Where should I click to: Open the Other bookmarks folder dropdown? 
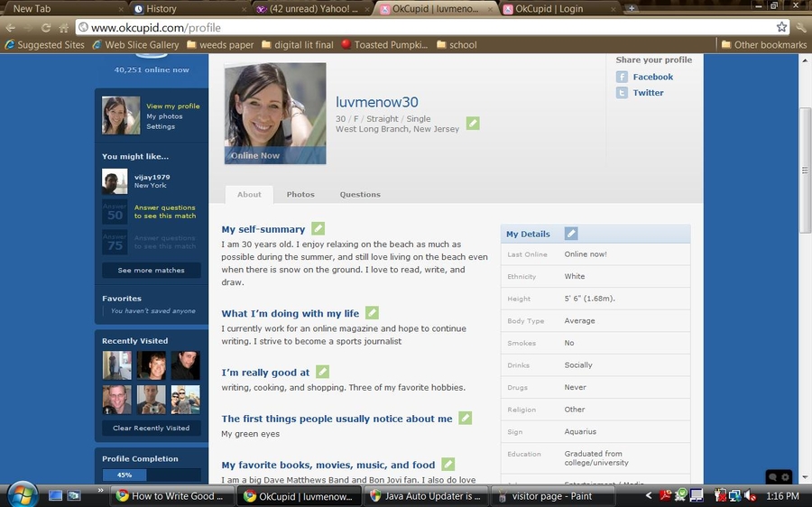(763, 45)
